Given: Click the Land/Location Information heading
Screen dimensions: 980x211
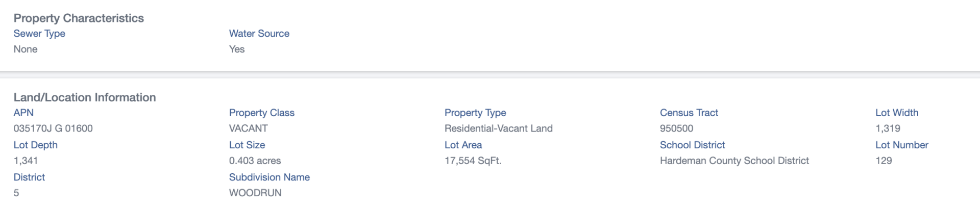Looking at the screenshot, I should click(85, 97).
